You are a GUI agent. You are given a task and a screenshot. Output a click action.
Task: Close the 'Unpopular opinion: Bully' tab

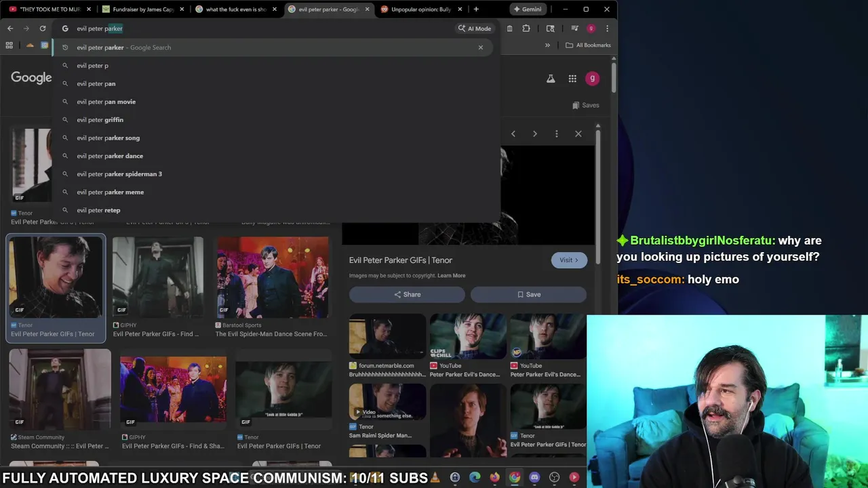tap(460, 9)
